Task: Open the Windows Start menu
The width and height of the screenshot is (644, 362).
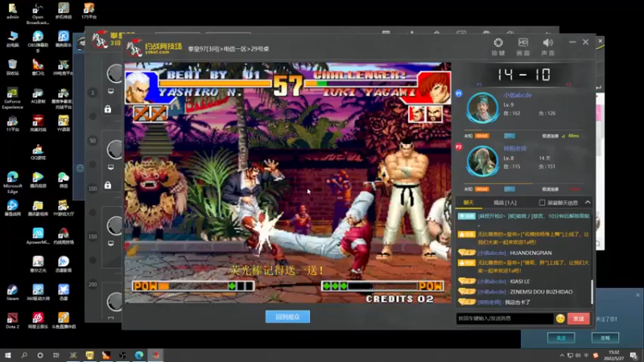Action: point(8,355)
